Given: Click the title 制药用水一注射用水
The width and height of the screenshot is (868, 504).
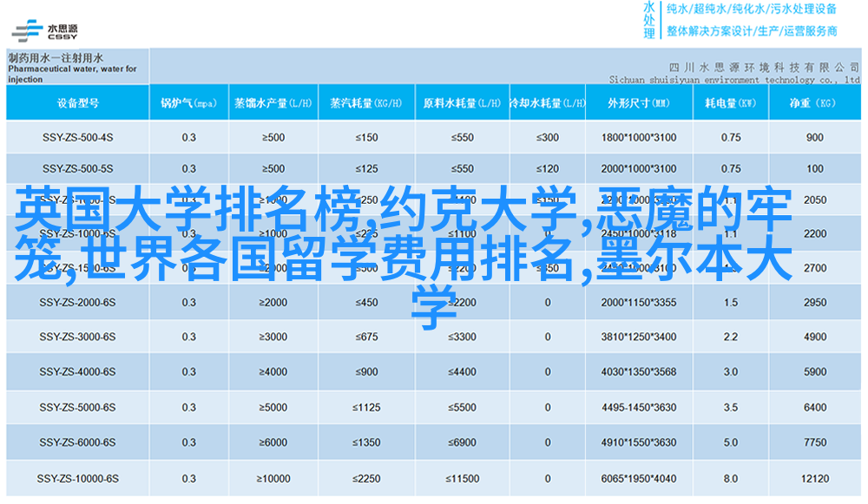Looking at the screenshot, I should [x=56, y=57].
